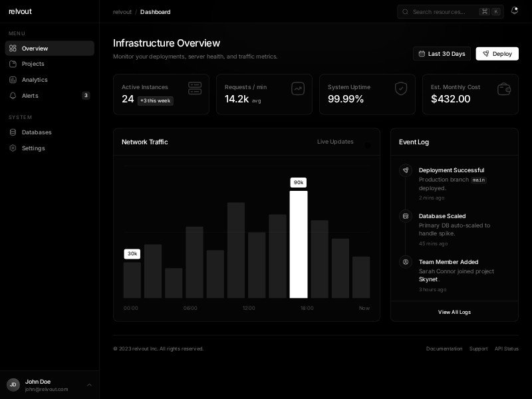Click the chart icon on Requests card
Viewport: 532px width, 399px height.
coord(297,88)
